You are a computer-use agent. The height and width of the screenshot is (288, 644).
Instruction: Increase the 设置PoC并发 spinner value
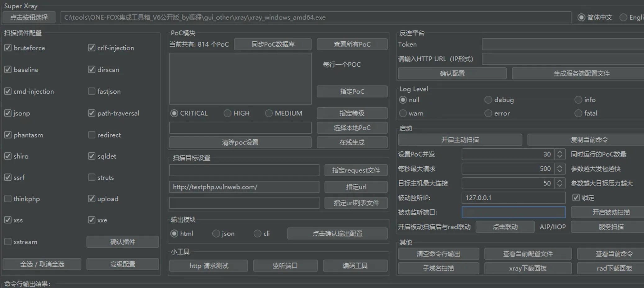(560, 152)
